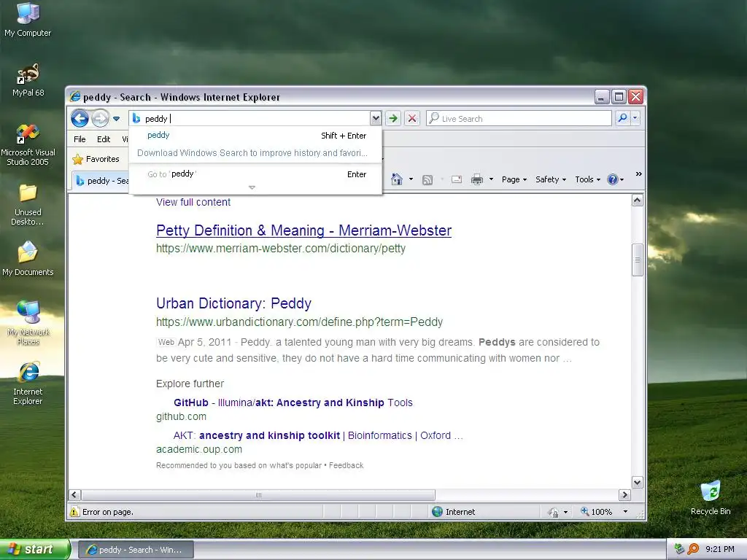Click the Live Search box
This screenshot has width=747, height=560.
click(x=519, y=119)
